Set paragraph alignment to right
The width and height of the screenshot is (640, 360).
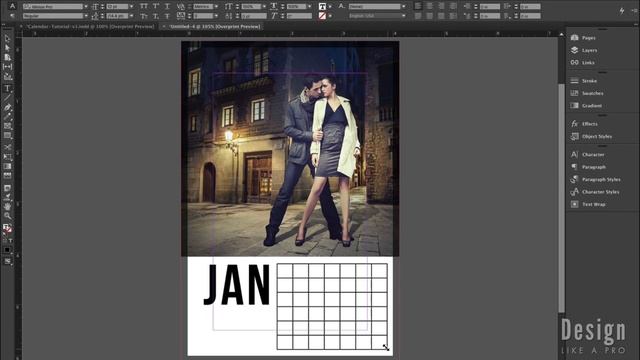tap(442, 7)
